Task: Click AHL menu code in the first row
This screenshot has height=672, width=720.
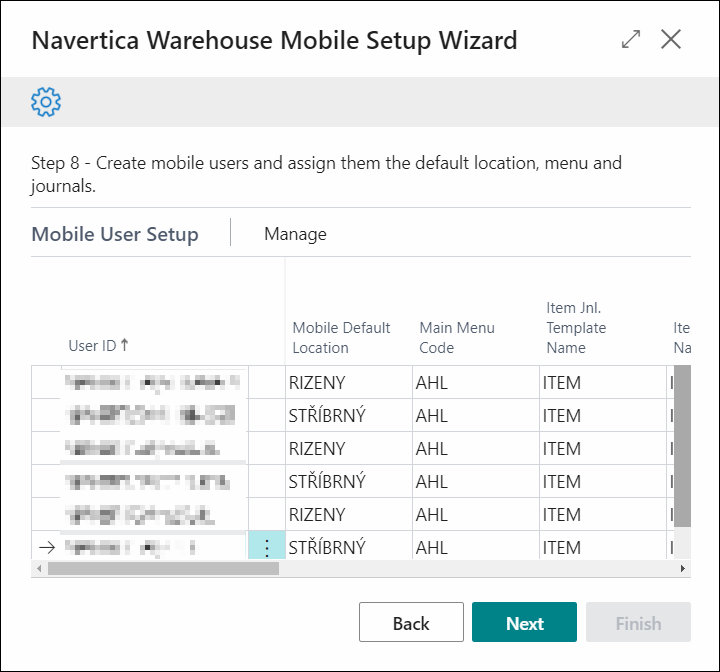Action: coord(476,382)
